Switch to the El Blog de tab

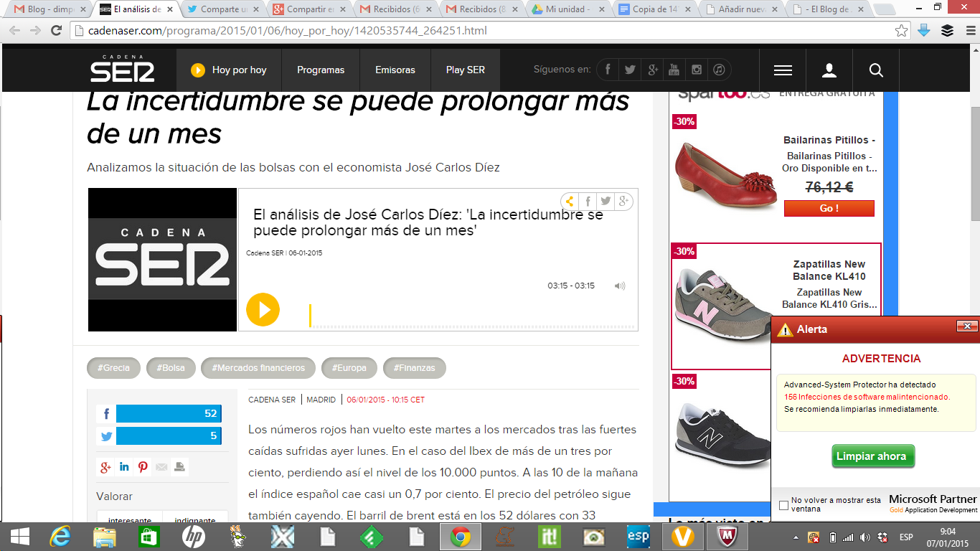[x=826, y=9]
